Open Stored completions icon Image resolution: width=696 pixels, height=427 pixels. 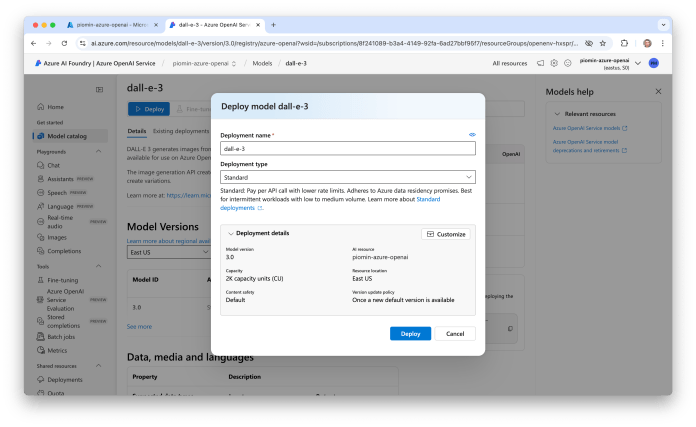pos(40,321)
